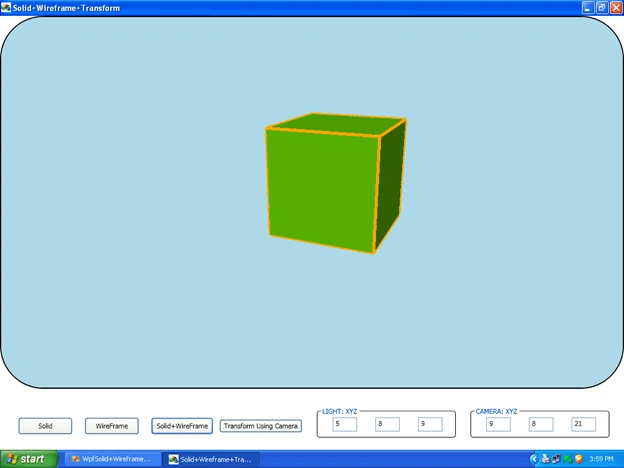Viewport: 624px width, 468px height.
Task: Minimize the Solid+Wireframe+Transform window
Action: pos(588,8)
